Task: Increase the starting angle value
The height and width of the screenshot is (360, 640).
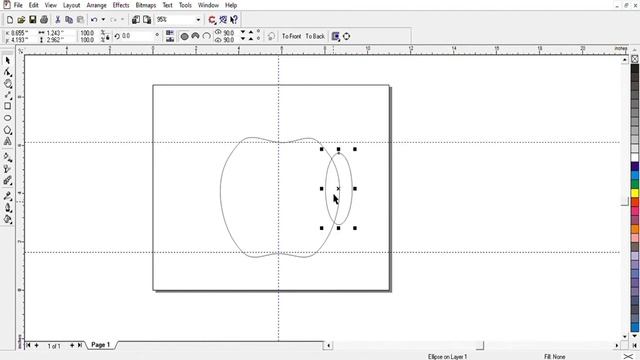Action: click(251, 32)
